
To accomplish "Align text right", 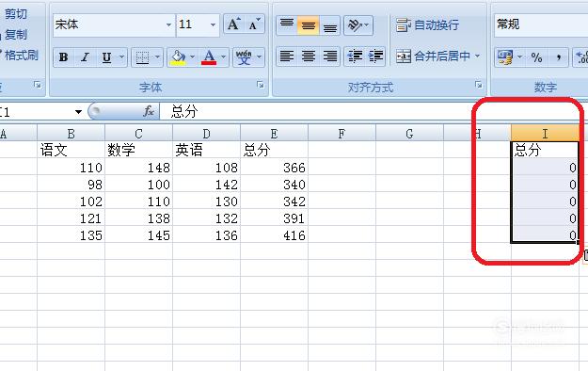I will (330, 56).
